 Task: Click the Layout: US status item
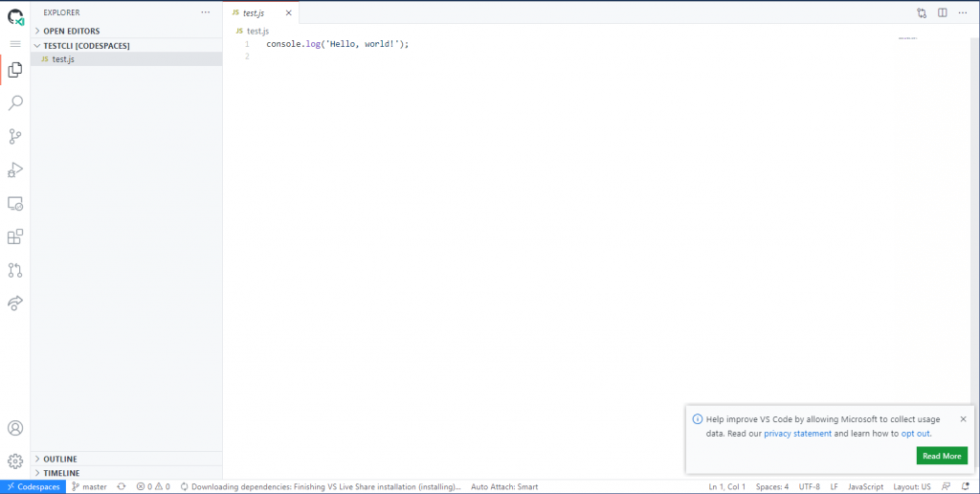tap(912, 486)
